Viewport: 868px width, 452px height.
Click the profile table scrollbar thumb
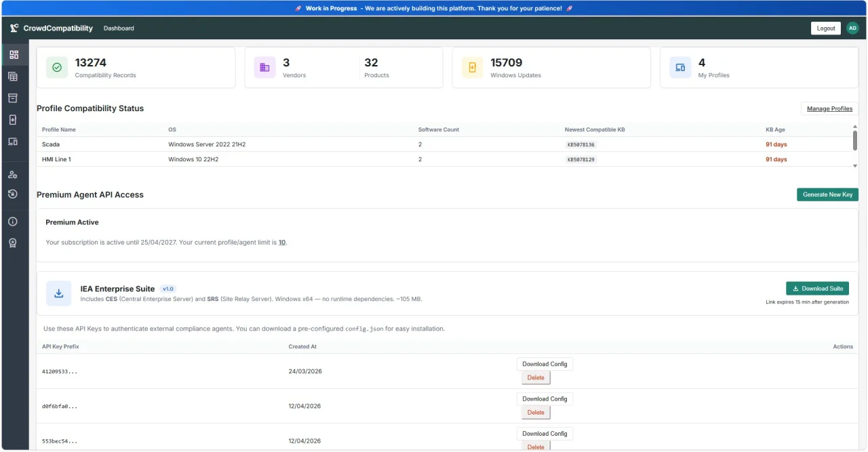pyautogui.click(x=855, y=140)
